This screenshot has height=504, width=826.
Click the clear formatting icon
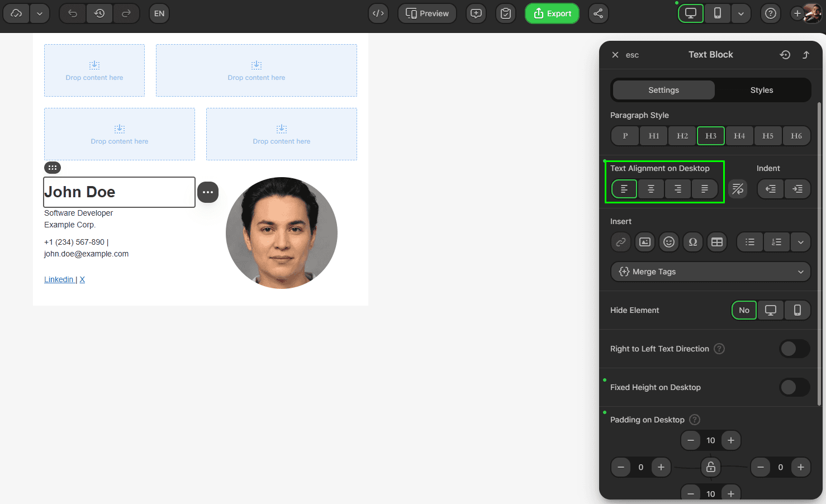738,189
